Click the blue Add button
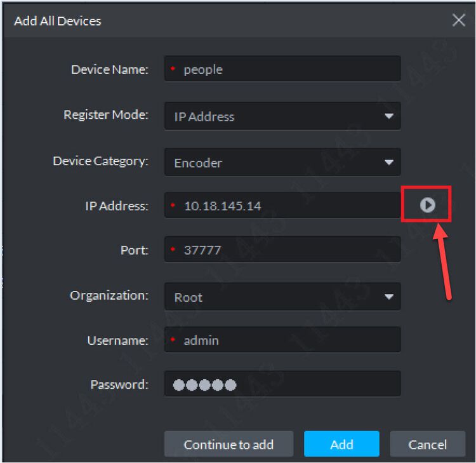Screen dimensions: 476x463 pyautogui.click(x=341, y=445)
